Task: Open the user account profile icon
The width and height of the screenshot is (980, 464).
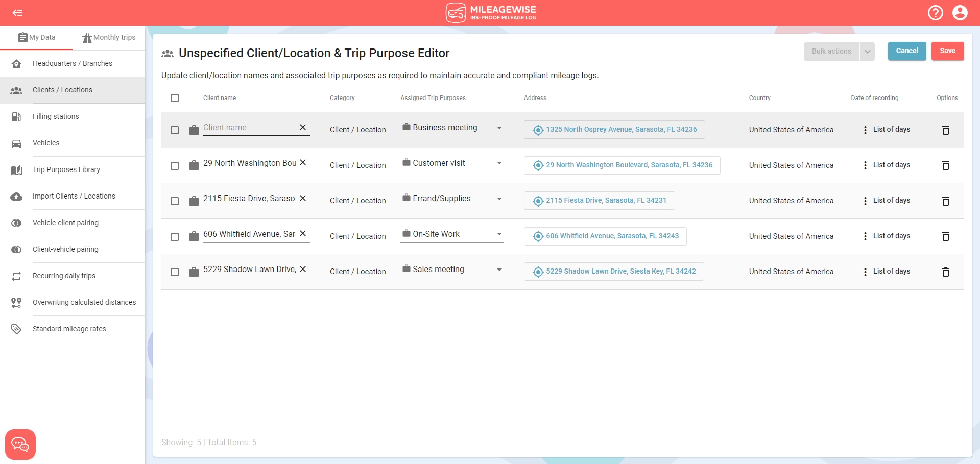Action: click(x=960, y=13)
